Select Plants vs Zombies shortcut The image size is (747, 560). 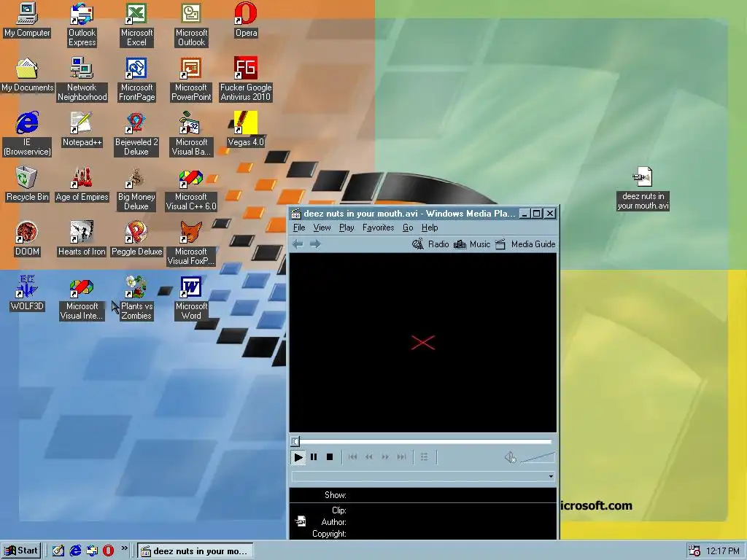pyautogui.click(x=136, y=298)
